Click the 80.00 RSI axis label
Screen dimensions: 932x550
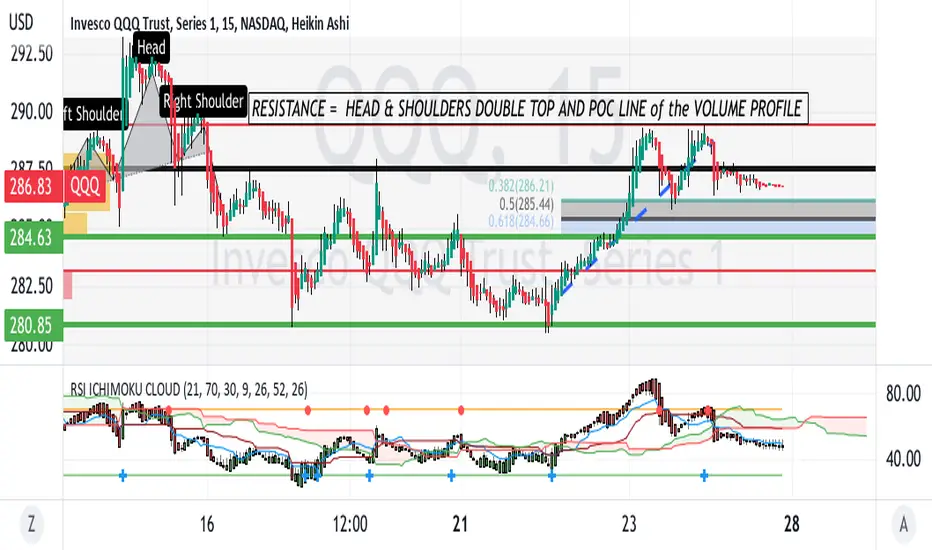coord(903,394)
